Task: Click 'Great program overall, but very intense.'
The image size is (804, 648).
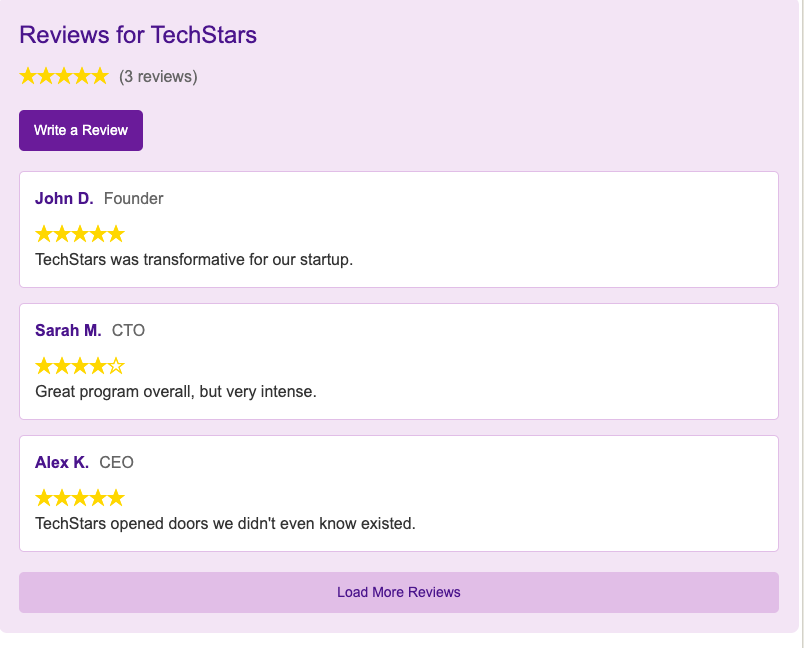Action: tap(176, 392)
